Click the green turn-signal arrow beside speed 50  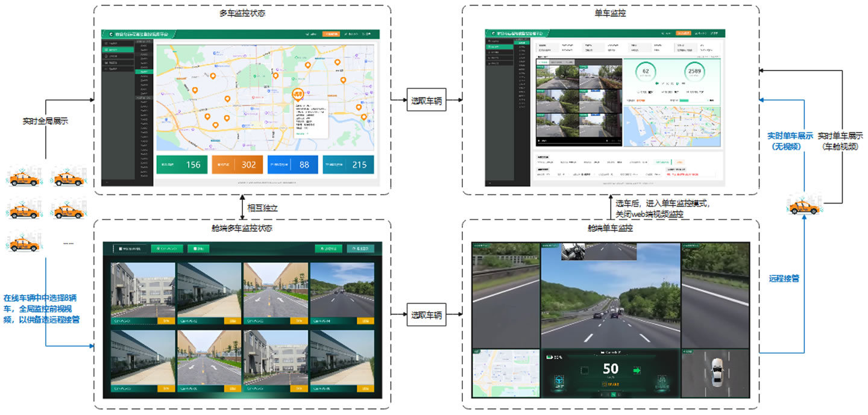637,371
